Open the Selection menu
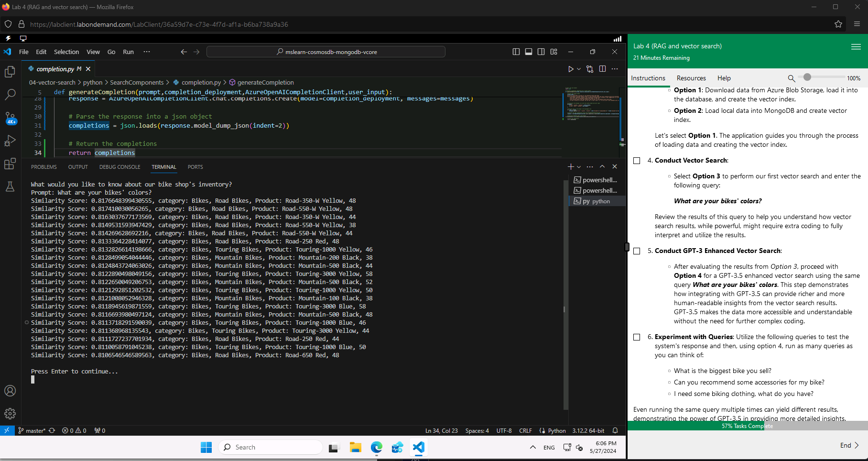Viewport: 868px width, 461px height. (x=66, y=52)
